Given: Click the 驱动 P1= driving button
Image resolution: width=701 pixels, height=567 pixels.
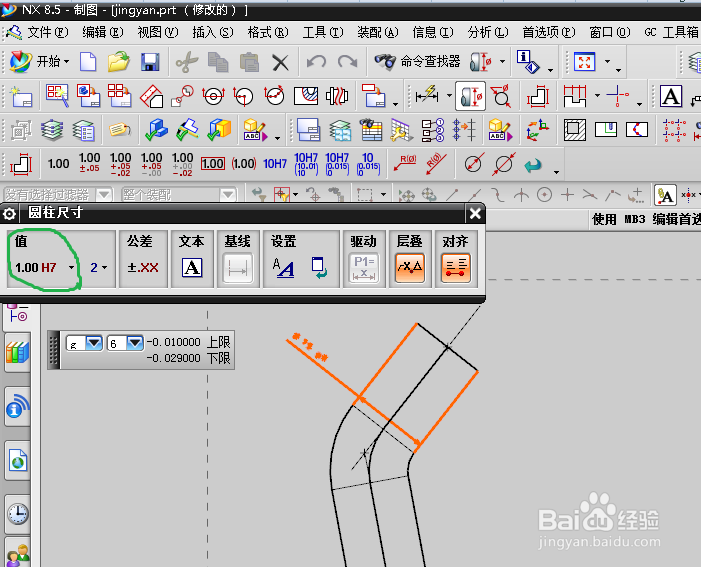Looking at the screenshot, I should pos(363,268).
